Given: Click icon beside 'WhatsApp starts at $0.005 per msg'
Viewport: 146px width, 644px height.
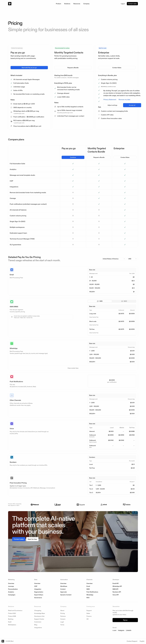Looking at the screenshot, I should 11,112.
